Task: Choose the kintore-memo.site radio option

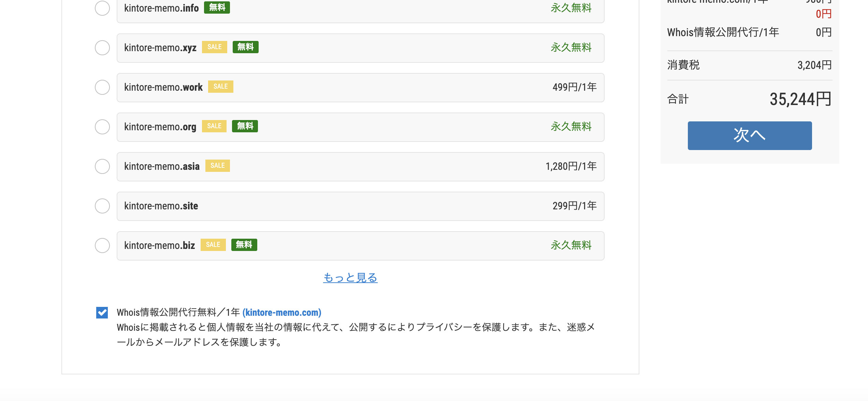Action: (102, 206)
